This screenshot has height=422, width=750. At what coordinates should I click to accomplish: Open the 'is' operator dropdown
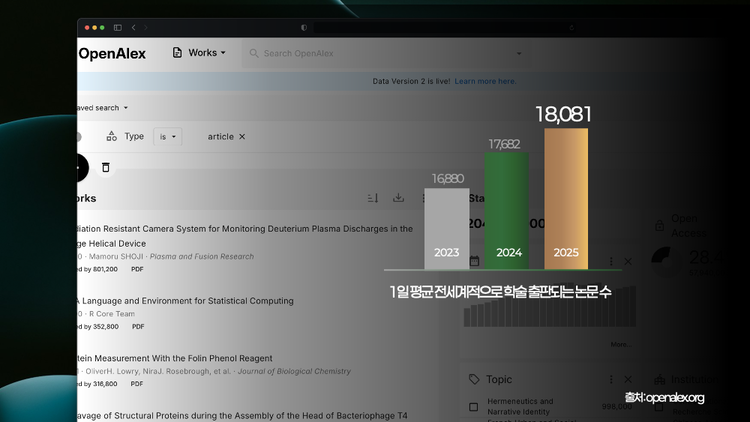[x=167, y=137]
